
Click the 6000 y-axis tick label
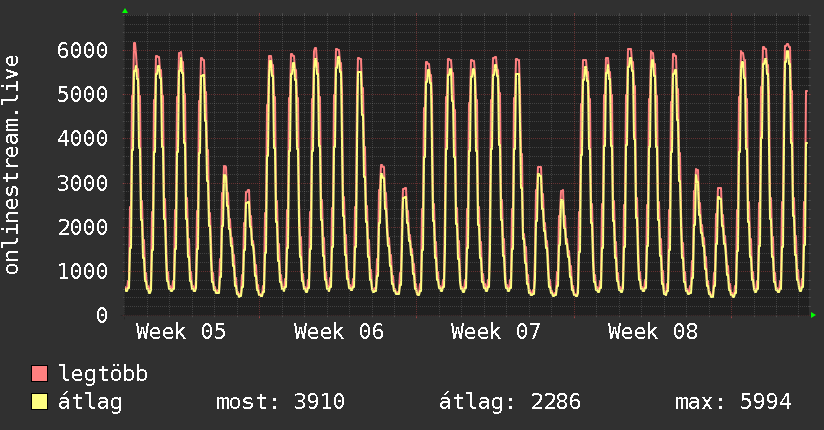tap(82, 50)
